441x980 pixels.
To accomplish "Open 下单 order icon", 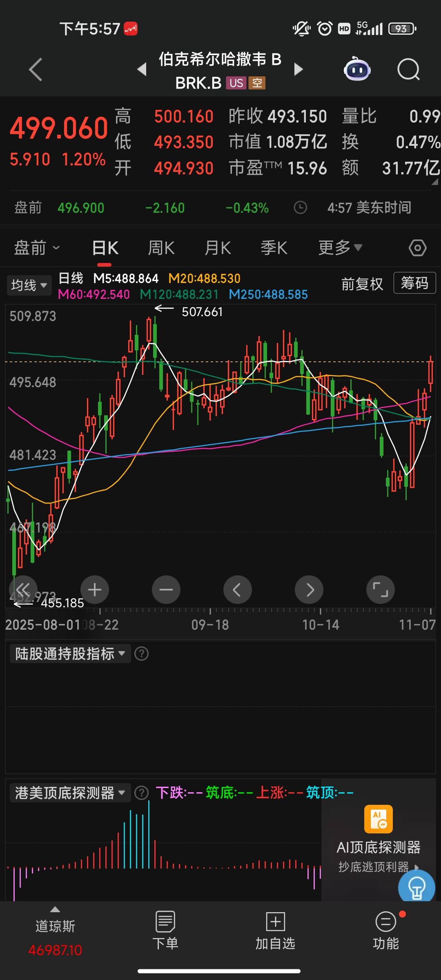I will (165, 921).
